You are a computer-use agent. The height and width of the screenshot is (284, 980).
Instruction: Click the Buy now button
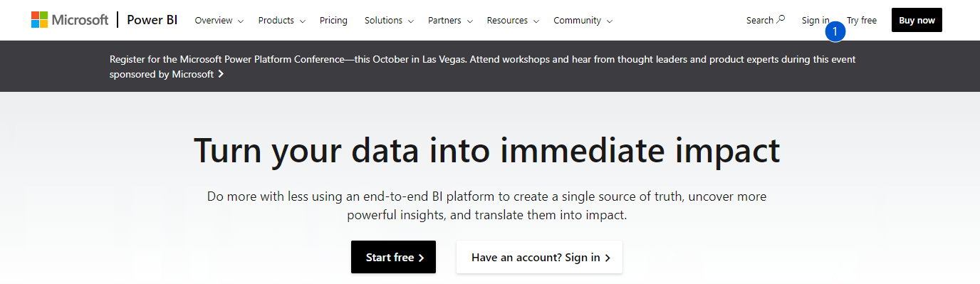tap(917, 20)
